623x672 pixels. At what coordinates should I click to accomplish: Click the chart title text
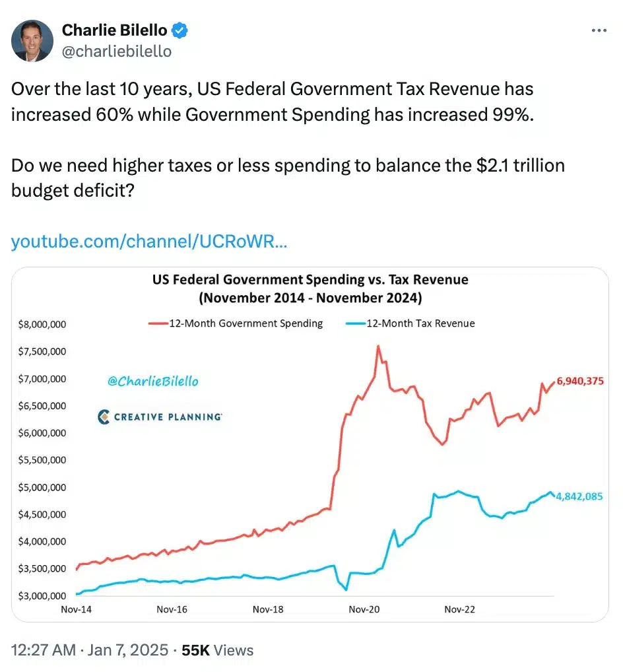click(310, 288)
